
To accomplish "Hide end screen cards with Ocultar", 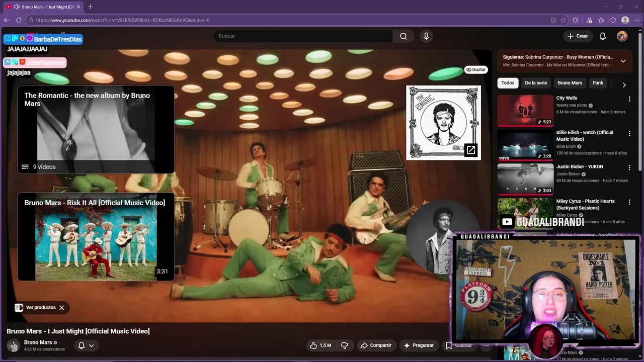I will pyautogui.click(x=475, y=70).
